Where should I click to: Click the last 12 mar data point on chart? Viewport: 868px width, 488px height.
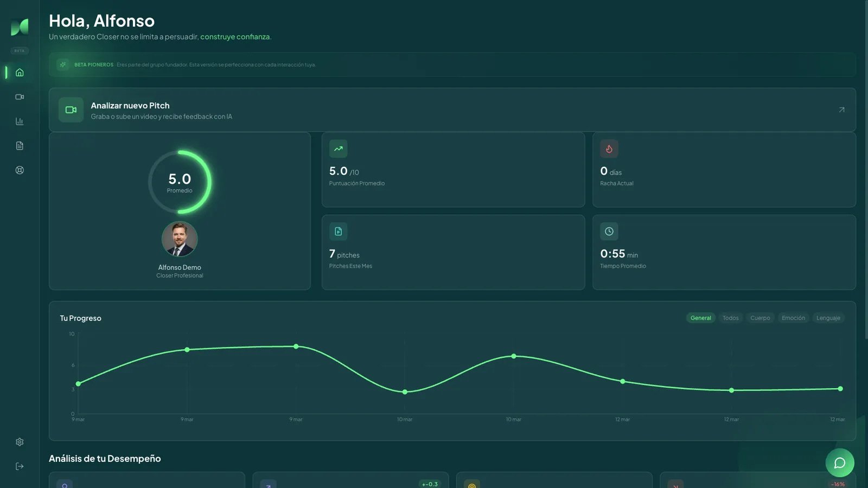coord(840,389)
